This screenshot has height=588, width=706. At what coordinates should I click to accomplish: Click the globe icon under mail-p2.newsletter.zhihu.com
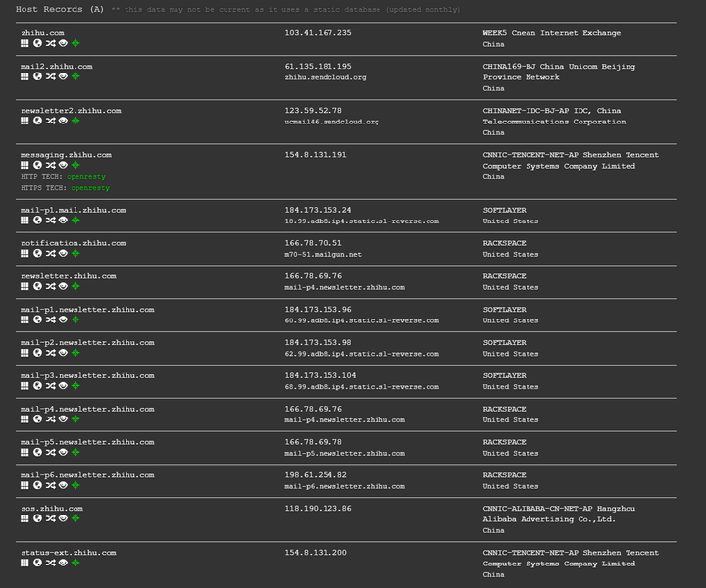click(x=38, y=353)
